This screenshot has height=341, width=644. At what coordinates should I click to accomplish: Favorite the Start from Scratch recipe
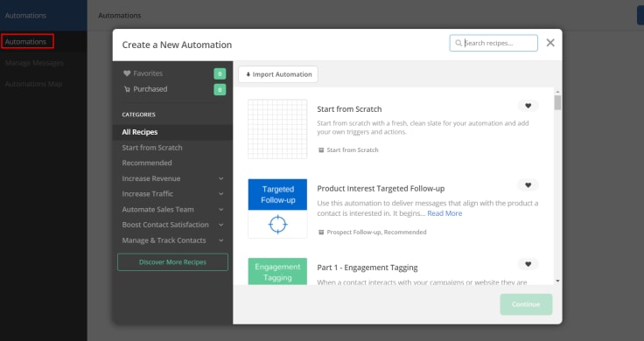point(528,106)
